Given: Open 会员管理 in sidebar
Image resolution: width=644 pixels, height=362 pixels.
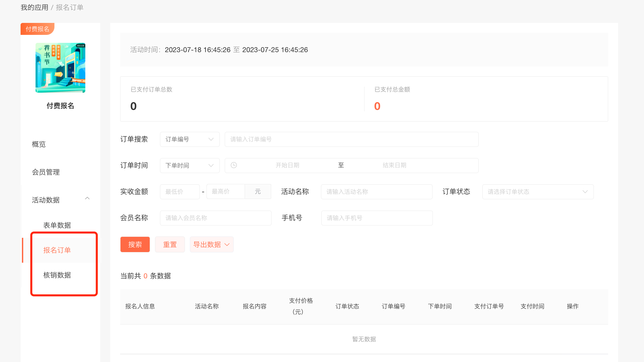Looking at the screenshot, I should (46, 172).
